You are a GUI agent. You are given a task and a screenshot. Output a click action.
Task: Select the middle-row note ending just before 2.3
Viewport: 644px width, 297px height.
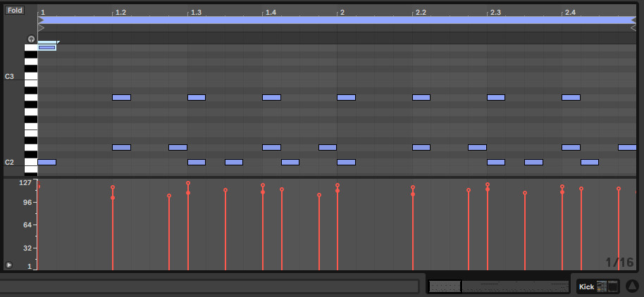[477, 147]
